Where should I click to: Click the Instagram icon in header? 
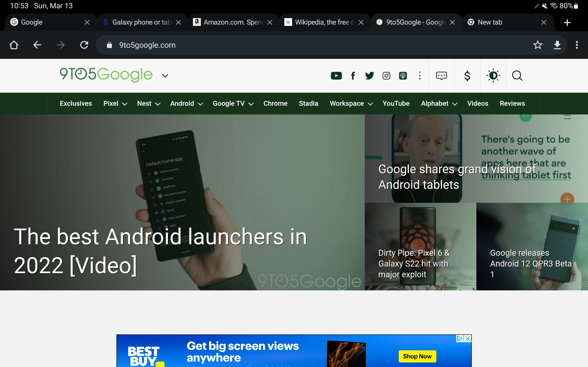386,76
